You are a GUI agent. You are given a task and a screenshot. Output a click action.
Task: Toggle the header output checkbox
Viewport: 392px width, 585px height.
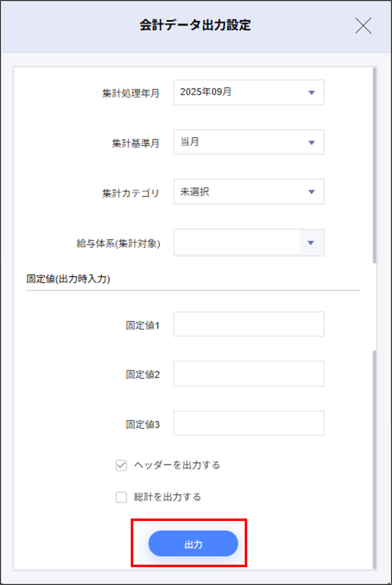pyautogui.click(x=121, y=465)
